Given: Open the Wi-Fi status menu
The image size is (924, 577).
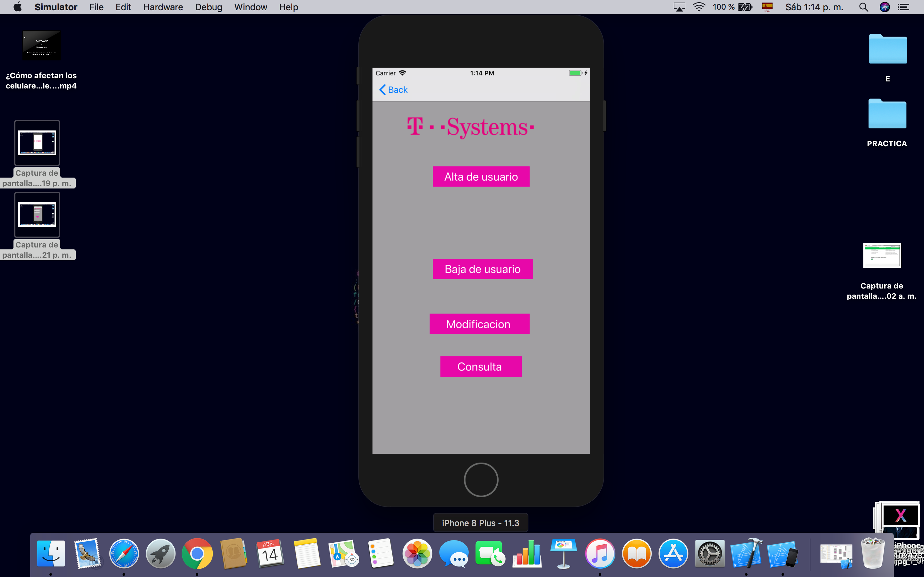Looking at the screenshot, I should tap(698, 7).
